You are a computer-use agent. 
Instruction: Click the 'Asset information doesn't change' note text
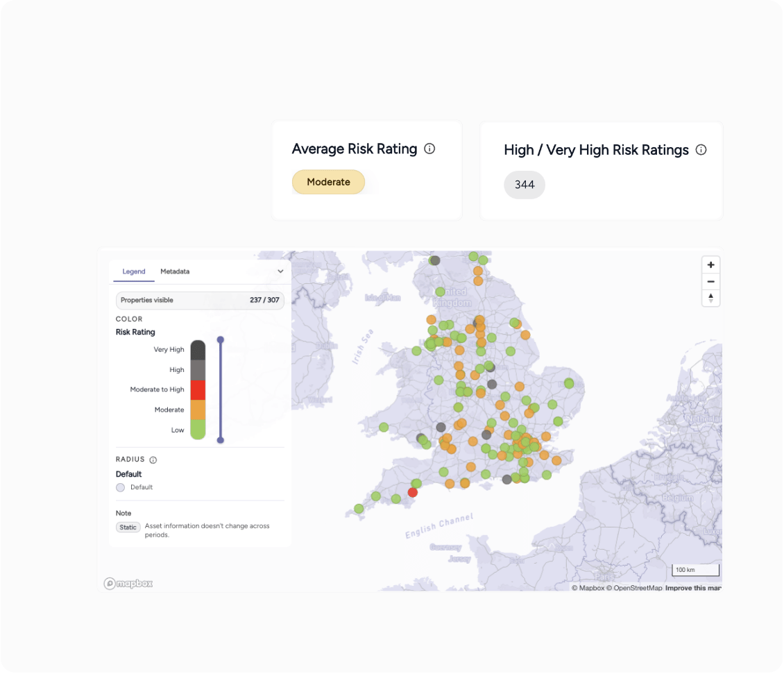tap(207, 530)
